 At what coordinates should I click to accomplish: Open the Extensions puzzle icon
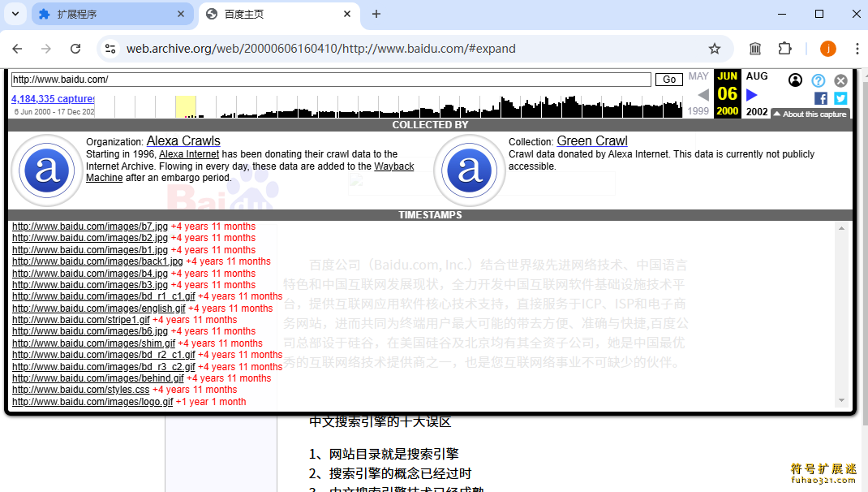coord(785,49)
